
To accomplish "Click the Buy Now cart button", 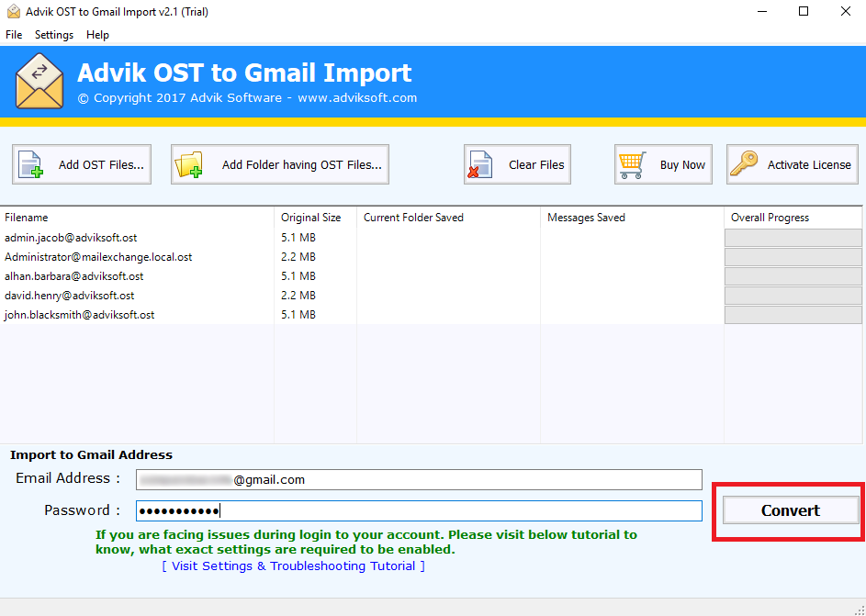I will coord(663,164).
